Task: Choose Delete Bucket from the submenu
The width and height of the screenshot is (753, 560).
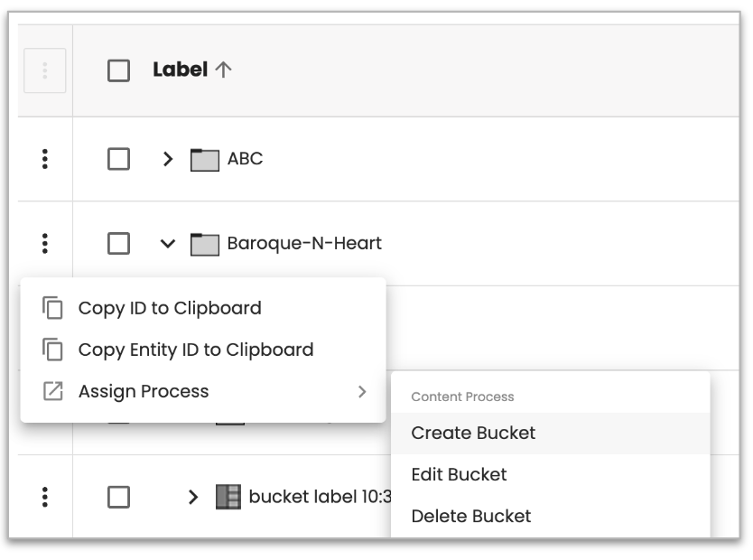Action: [x=471, y=516]
